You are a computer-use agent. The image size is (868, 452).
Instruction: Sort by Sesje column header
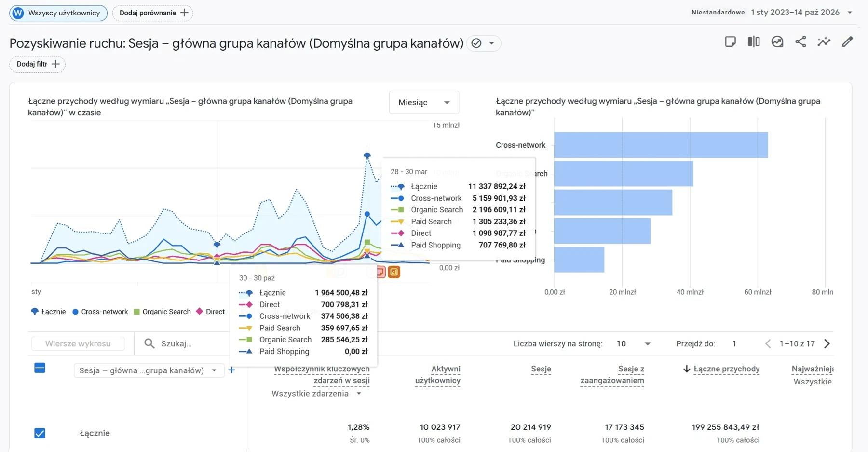click(541, 369)
